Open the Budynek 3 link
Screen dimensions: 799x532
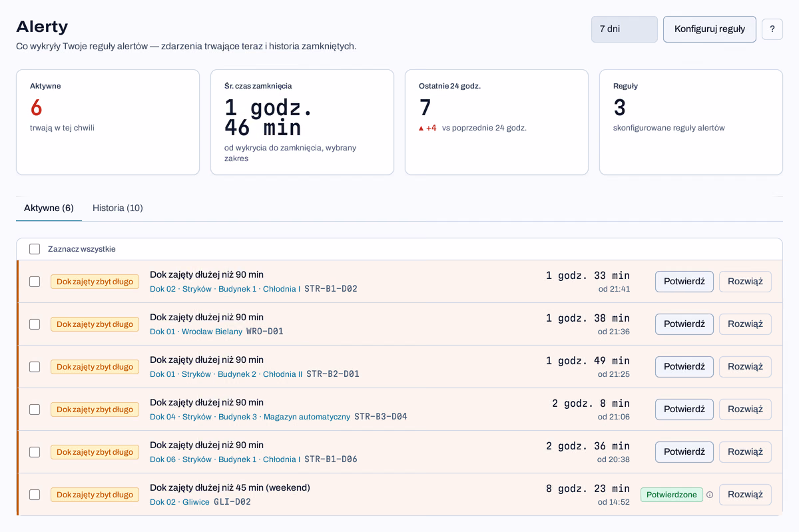coord(238,417)
